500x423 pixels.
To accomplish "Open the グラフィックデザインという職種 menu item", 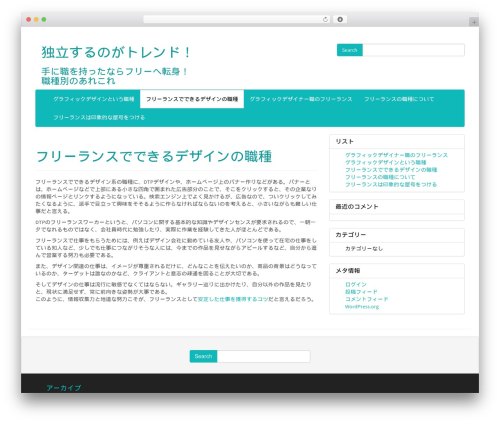I will tap(94, 99).
